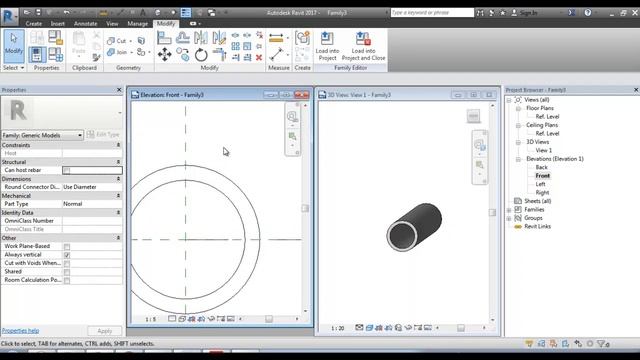The image size is (640, 360).
Task: Open the Annotate ribbon tab
Action: pos(85,24)
